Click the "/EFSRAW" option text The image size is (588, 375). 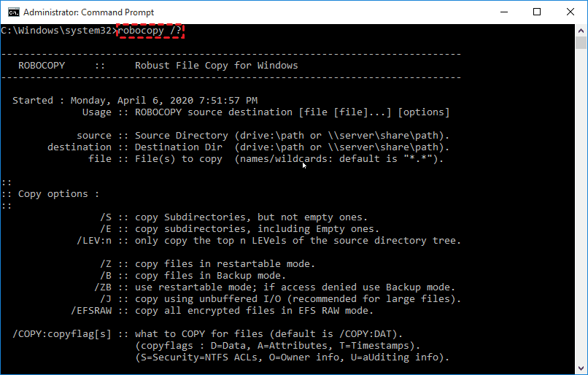[91, 311]
